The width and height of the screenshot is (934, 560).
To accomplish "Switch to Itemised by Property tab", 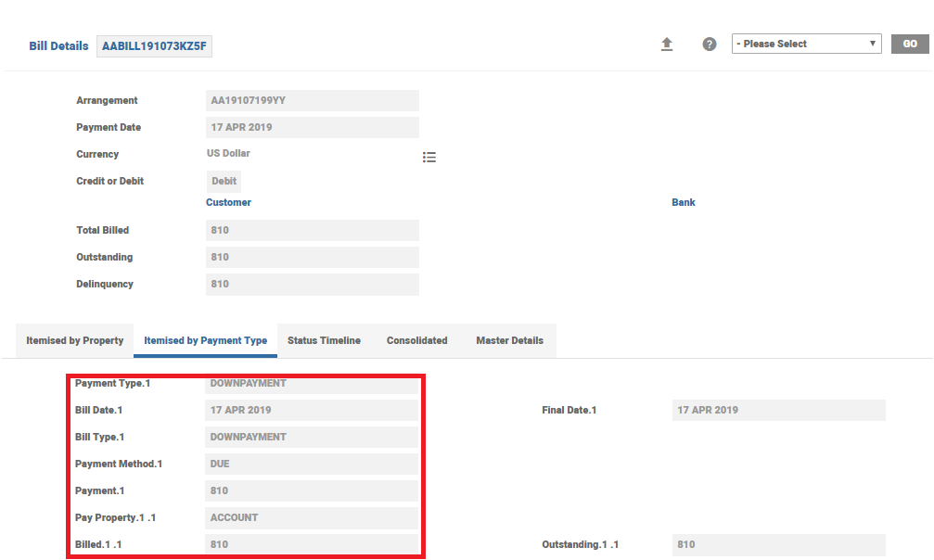I will coord(75,340).
